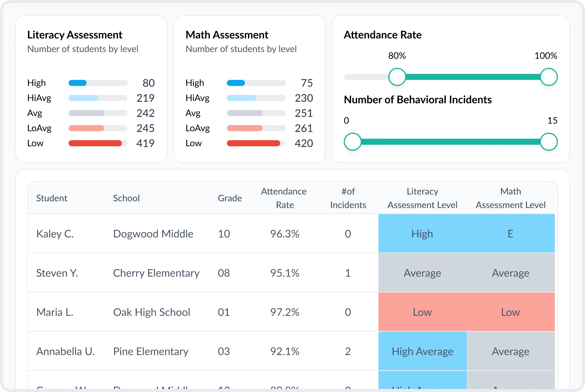This screenshot has height=392, width=585.
Task: Click the Literacy High level bar
Action: [x=98, y=83]
